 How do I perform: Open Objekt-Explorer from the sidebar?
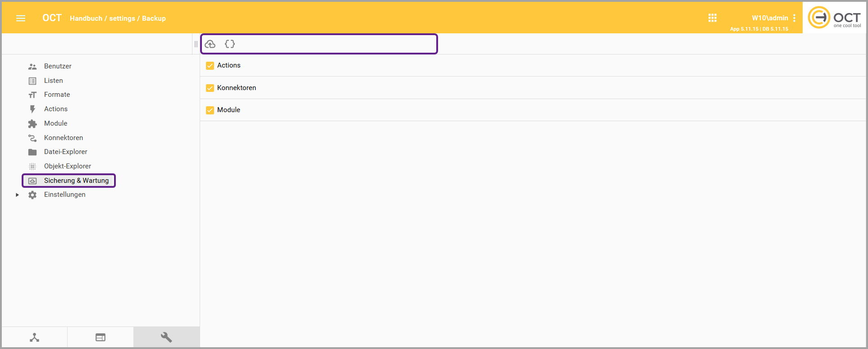coord(67,166)
